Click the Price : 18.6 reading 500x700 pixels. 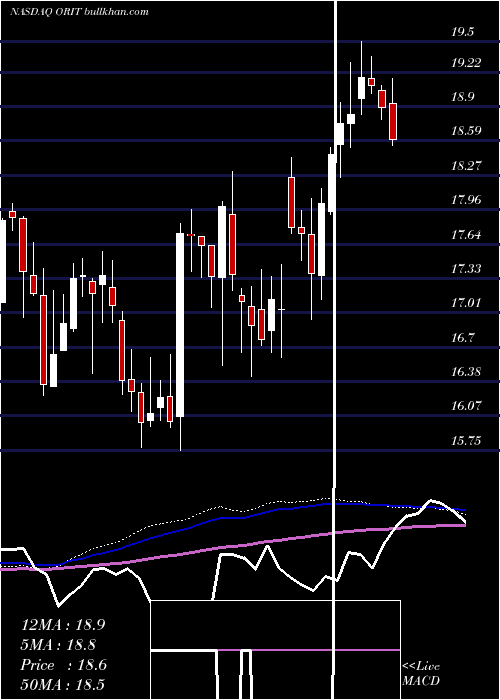point(63,665)
